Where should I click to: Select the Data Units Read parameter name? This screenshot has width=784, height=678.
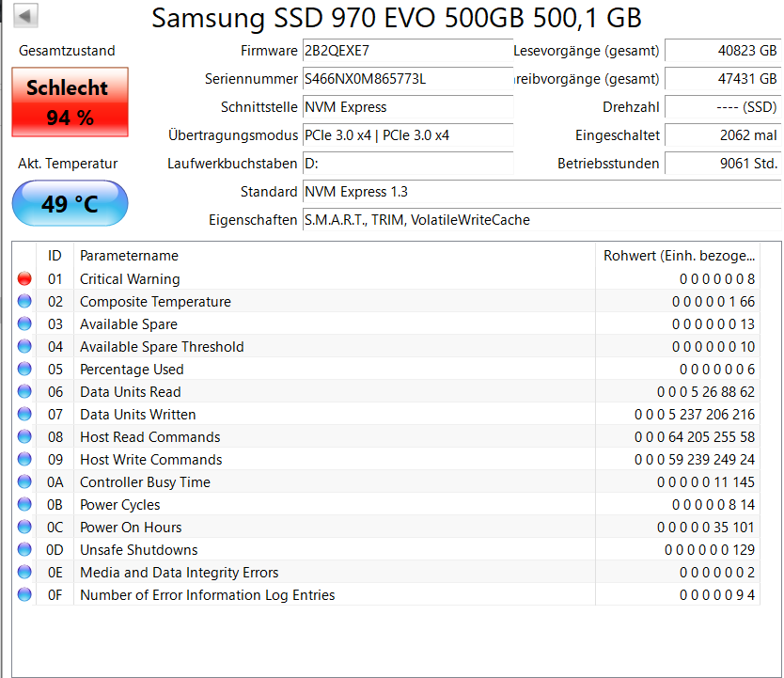click(131, 391)
